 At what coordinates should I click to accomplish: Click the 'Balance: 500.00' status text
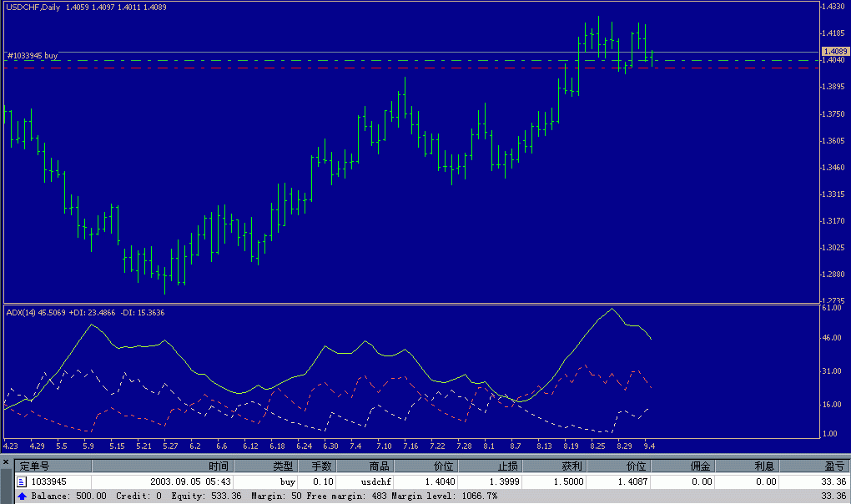(x=69, y=496)
